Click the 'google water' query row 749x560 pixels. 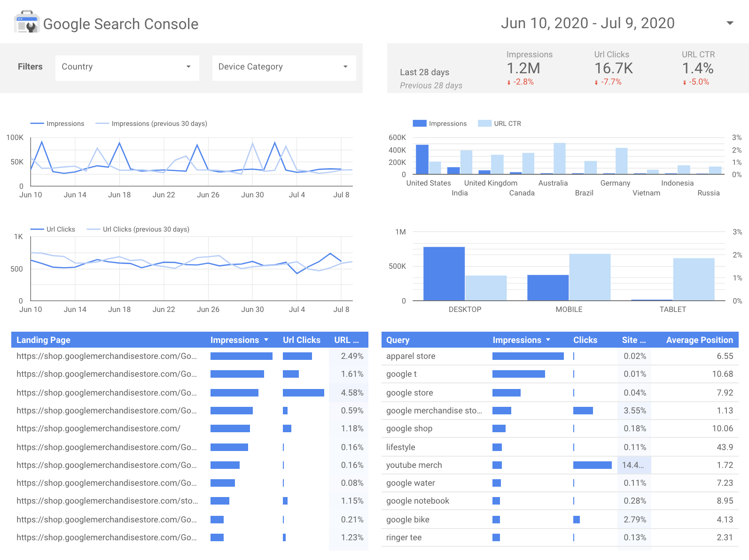[x=560, y=483]
